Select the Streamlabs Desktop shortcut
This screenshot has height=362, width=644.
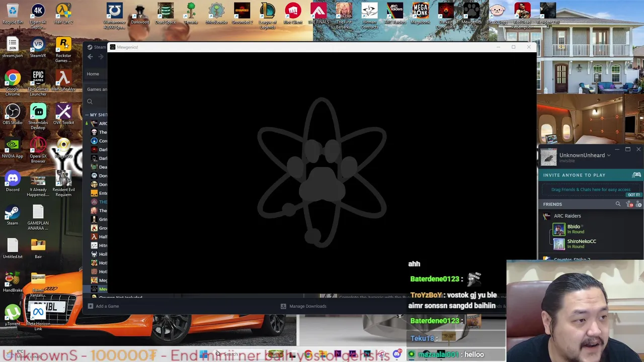tap(38, 117)
